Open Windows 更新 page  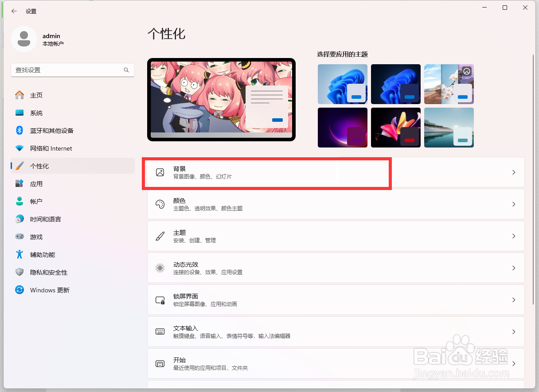[73, 290]
